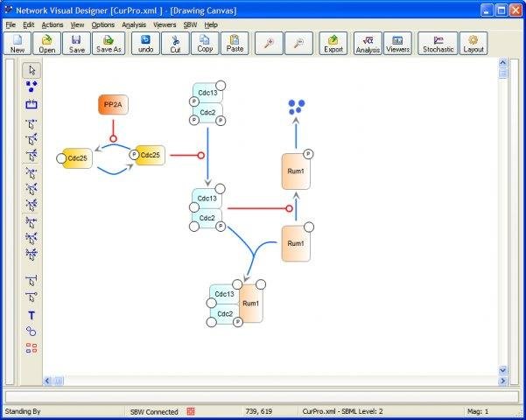526x420 pixels.
Task: Click the New document toolbar button
Action: pyautogui.click(x=18, y=44)
